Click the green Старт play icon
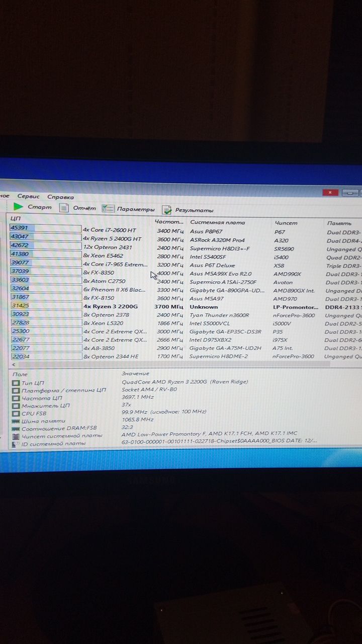Viewport: 362px width, 644px height. click(19, 206)
